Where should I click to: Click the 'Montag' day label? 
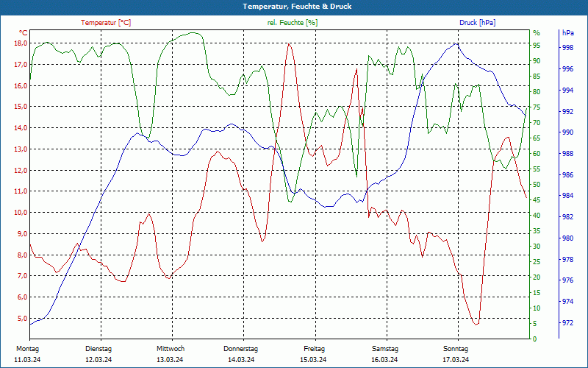(27, 349)
